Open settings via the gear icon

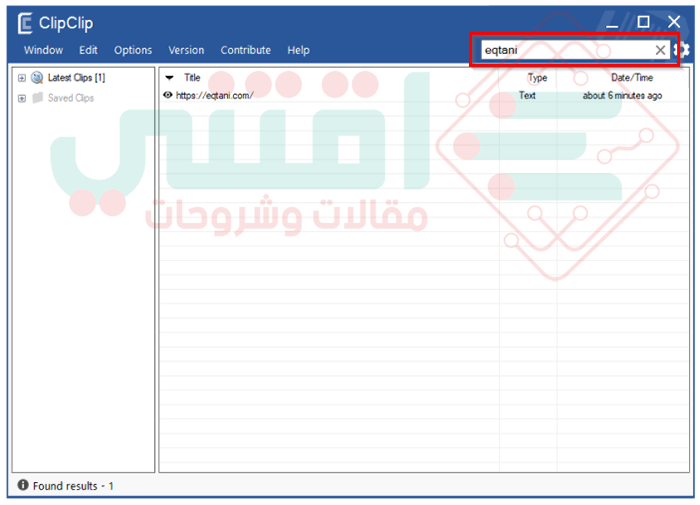pyautogui.click(x=683, y=50)
